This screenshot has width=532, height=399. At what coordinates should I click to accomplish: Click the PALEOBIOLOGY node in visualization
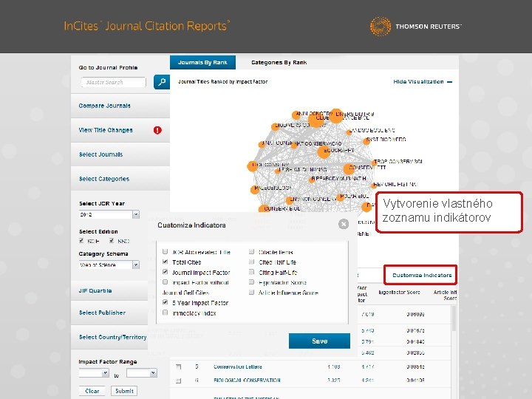click(254, 190)
